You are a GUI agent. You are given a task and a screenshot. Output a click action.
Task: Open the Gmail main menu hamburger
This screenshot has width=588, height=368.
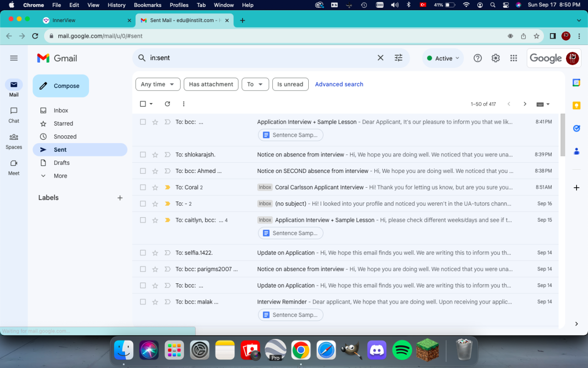pyautogui.click(x=14, y=58)
